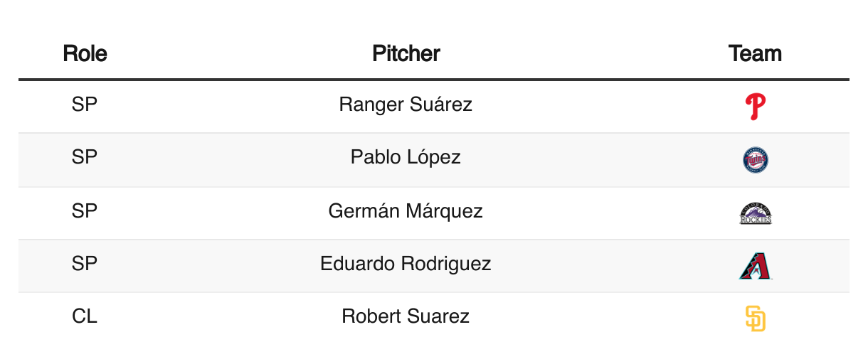The image size is (868, 364).
Task: Select SP role in Ranger Suárez row
Action: pyautogui.click(x=85, y=105)
